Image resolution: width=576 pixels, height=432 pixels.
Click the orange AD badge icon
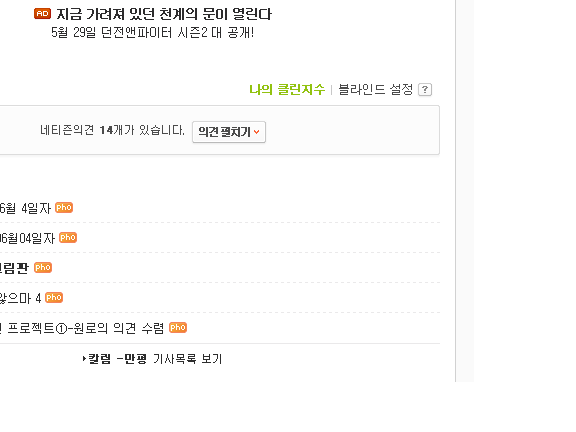(43, 14)
